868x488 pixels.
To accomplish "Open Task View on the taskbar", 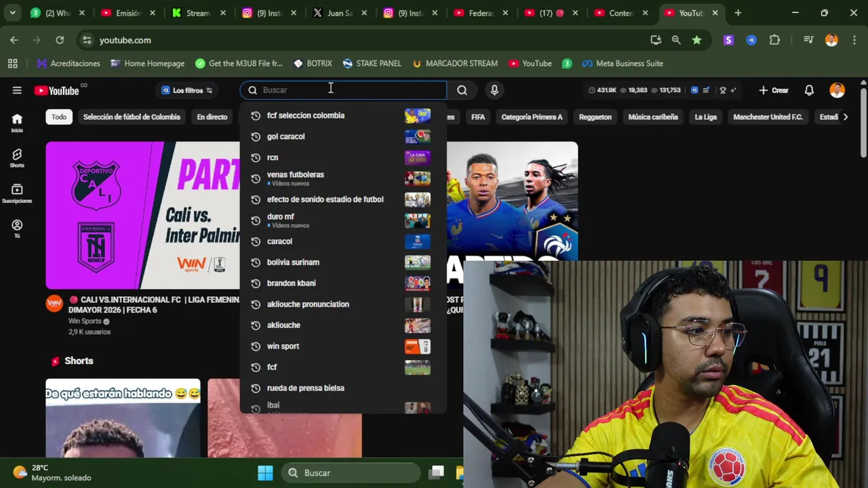I will coord(437,472).
